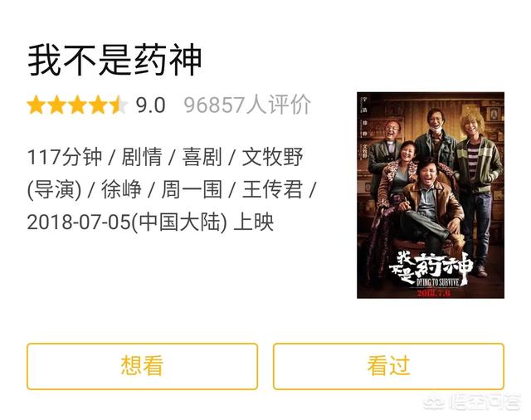The height and width of the screenshot is (420, 531).
Task: Click the fourth yellow rating star
Action: tap(99, 105)
